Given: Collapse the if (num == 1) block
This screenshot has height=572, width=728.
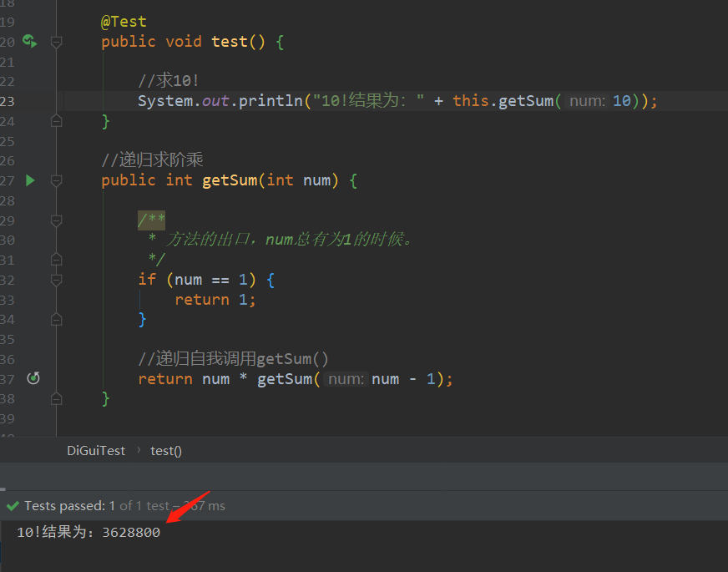Looking at the screenshot, I should (56, 280).
